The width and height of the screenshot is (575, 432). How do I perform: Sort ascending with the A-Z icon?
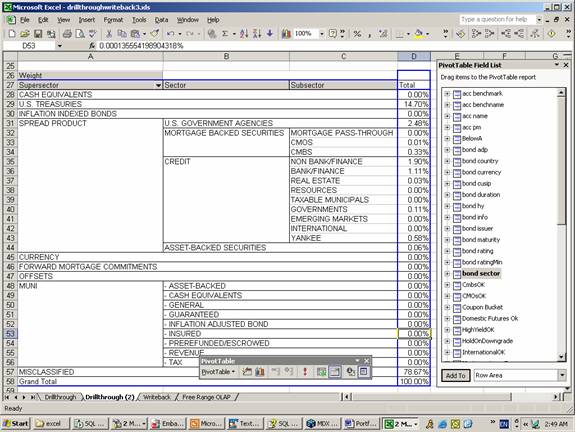pyautogui.click(x=244, y=34)
